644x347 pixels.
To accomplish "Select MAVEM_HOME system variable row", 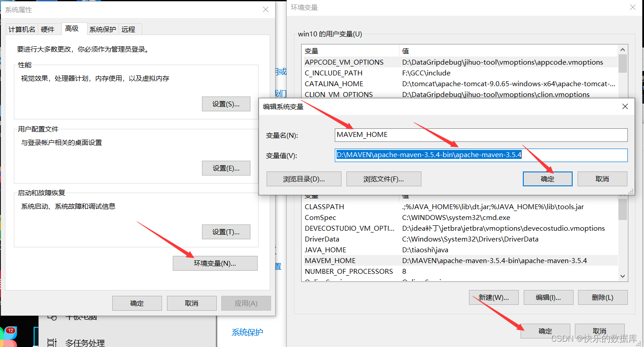I will pos(460,260).
